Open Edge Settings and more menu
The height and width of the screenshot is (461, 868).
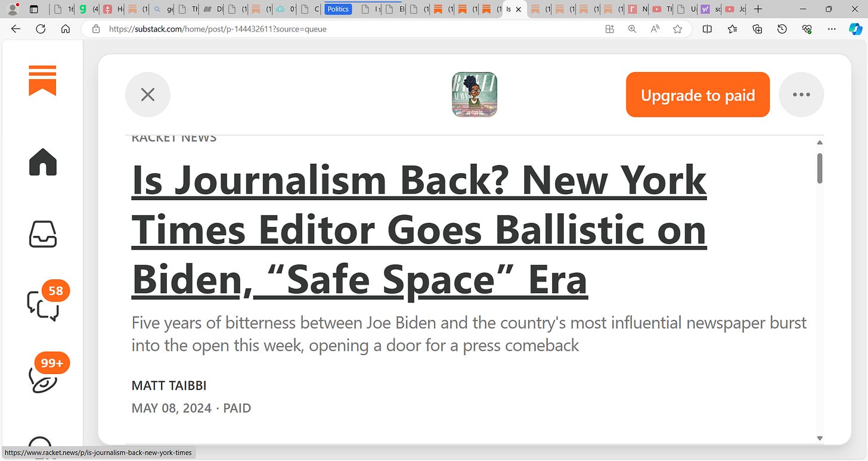pyautogui.click(x=832, y=29)
